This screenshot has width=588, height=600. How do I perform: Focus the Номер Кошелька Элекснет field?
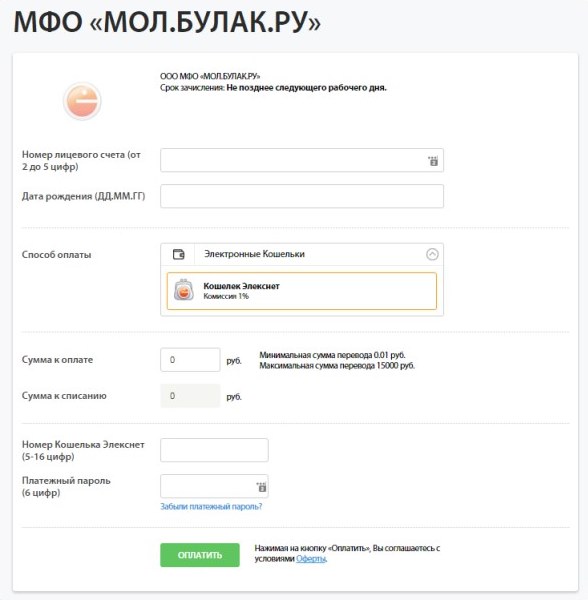pyautogui.click(x=214, y=450)
